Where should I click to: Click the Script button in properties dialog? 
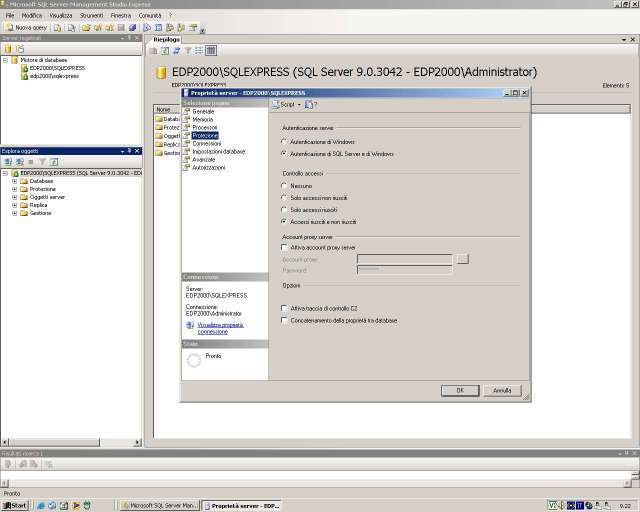click(284, 105)
